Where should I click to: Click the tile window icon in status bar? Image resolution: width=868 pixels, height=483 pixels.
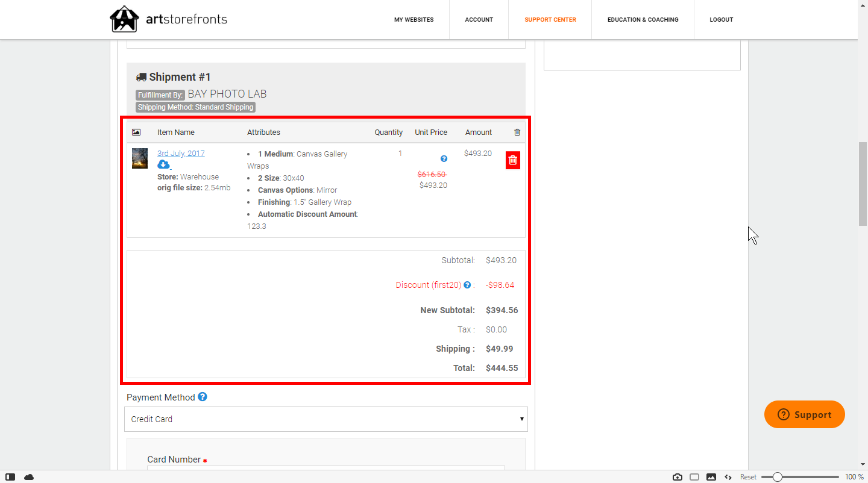(694, 477)
